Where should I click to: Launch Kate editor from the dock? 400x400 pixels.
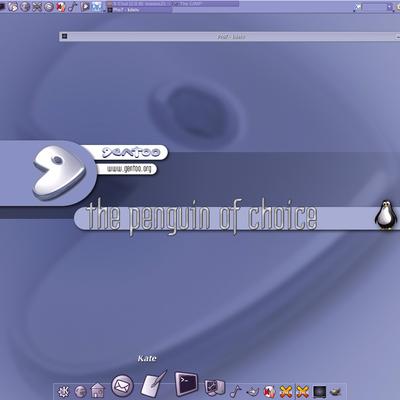click(153, 383)
